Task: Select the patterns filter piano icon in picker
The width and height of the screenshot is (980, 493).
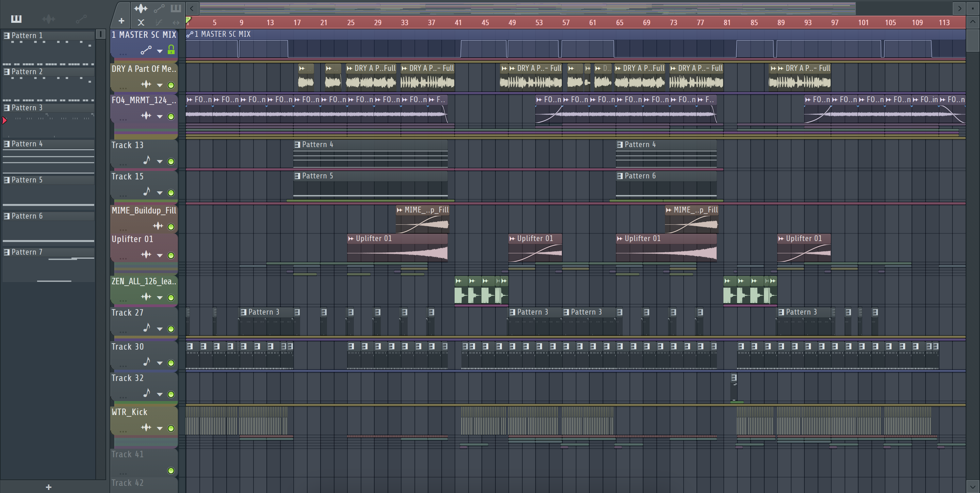Action: [16, 19]
